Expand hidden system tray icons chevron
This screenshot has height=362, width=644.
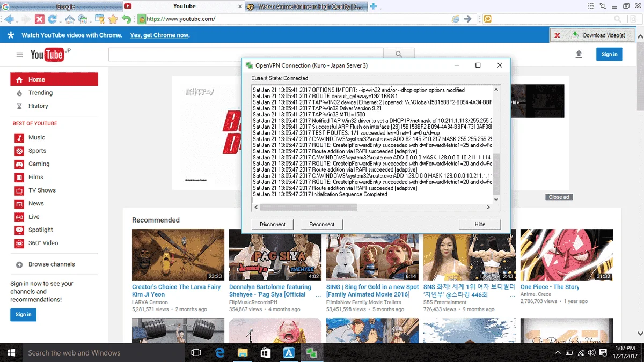[x=558, y=353]
